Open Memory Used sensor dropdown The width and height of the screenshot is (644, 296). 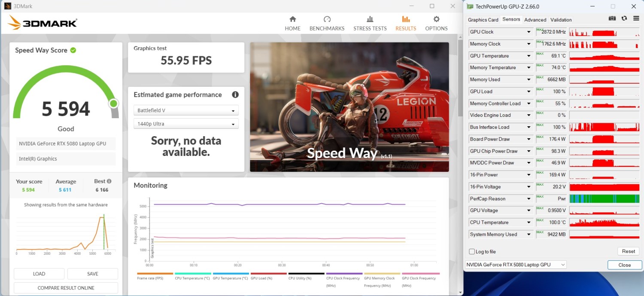click(x=529, y=79)
